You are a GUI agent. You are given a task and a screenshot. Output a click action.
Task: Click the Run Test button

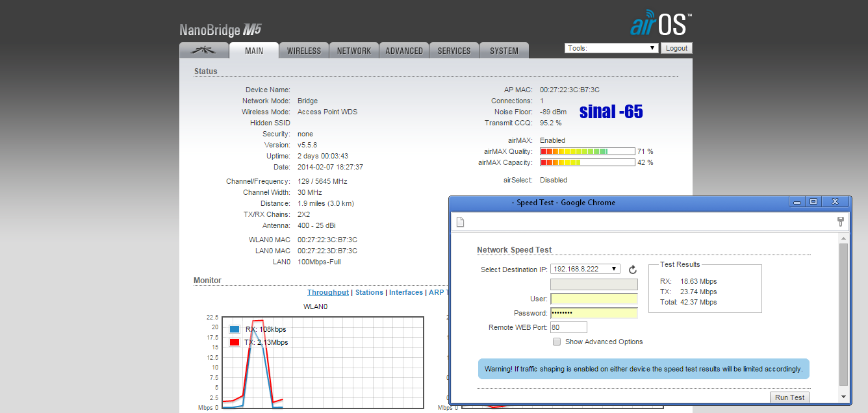[789, 397]
